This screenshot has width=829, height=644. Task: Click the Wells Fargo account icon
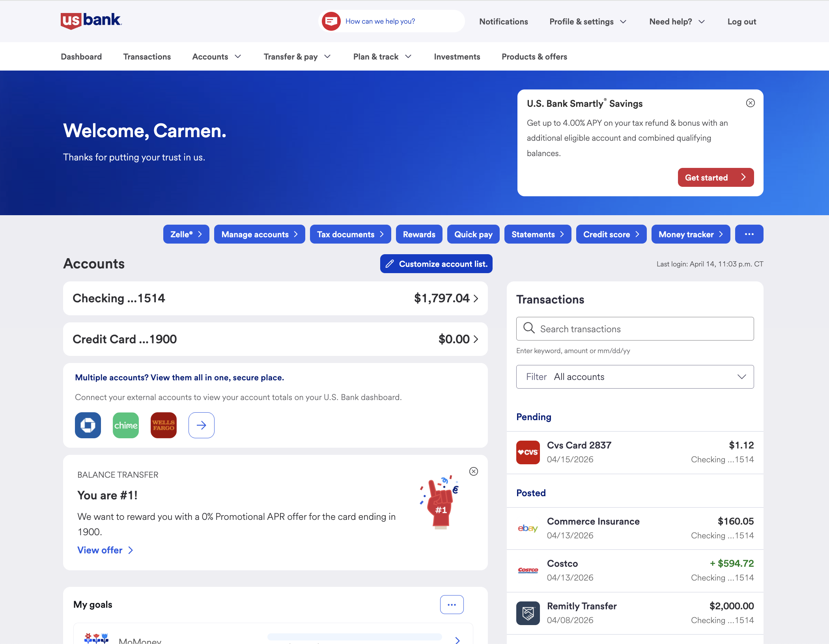point(164,425)
